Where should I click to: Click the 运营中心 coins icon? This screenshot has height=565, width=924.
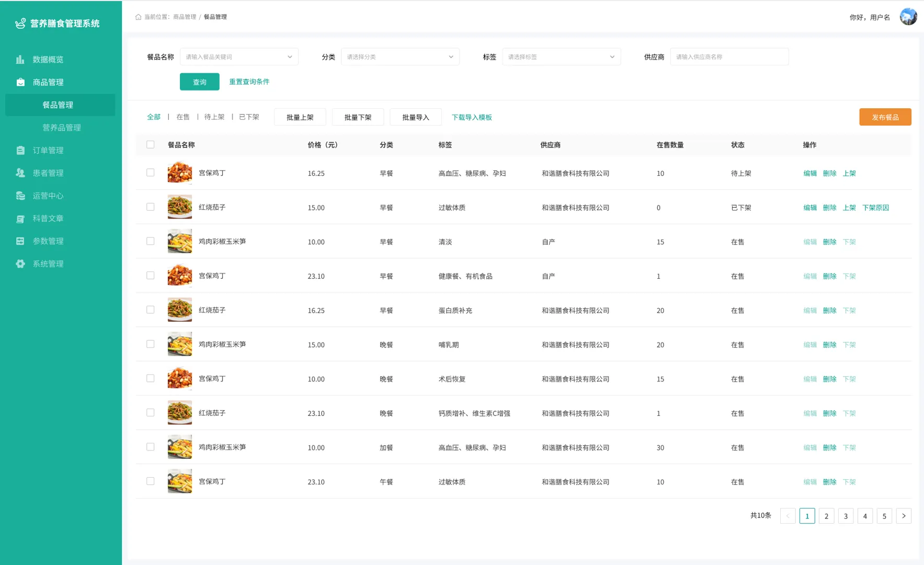[x=20, y=196]
